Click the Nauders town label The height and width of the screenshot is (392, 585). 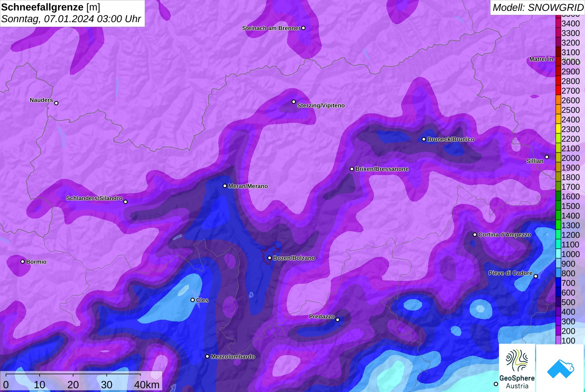[x=41, y=100]
